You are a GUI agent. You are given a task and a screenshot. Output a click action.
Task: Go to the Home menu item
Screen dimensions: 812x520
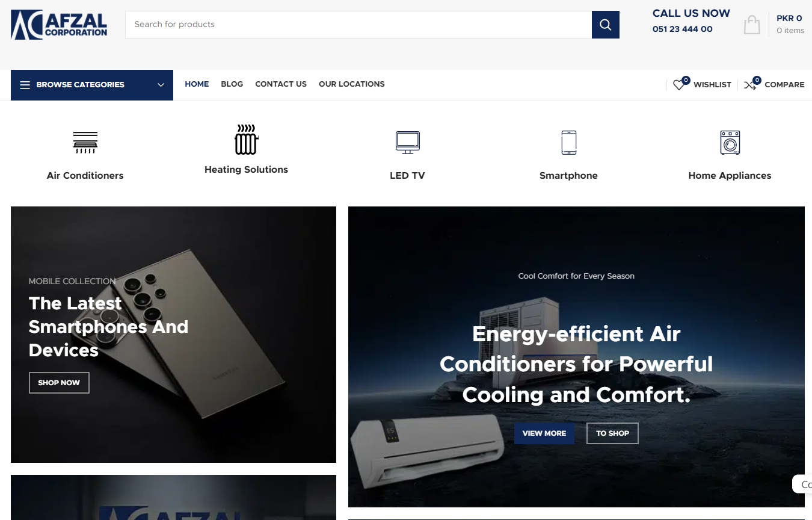tap(197, 84)
